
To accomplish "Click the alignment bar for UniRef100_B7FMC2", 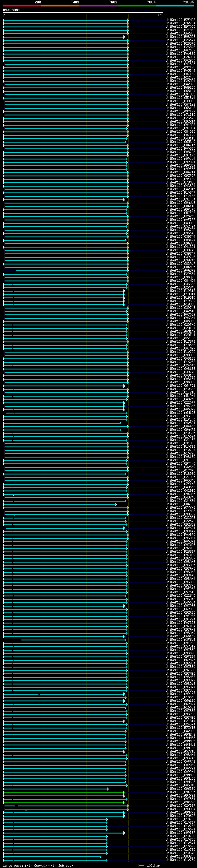I will (x=66, y=20).
